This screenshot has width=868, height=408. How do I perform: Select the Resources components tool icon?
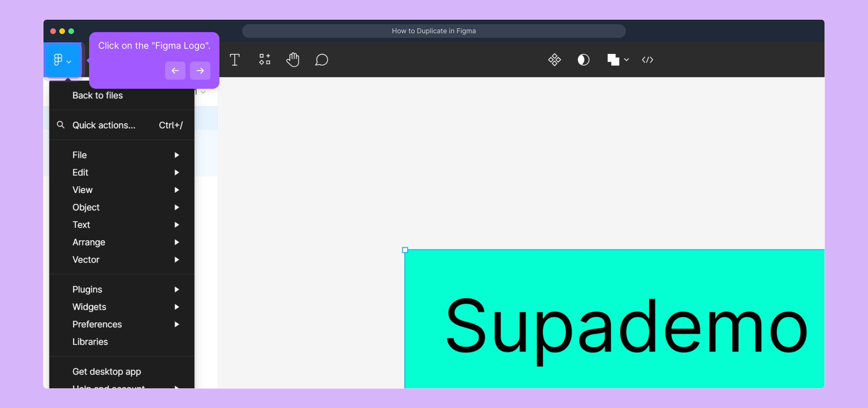tap(264, 60)
